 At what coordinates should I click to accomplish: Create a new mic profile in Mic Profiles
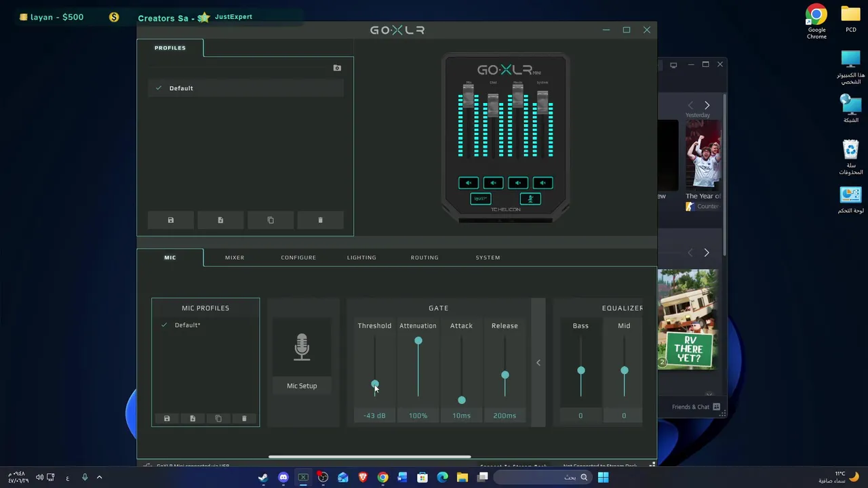(x=193, y=419)
